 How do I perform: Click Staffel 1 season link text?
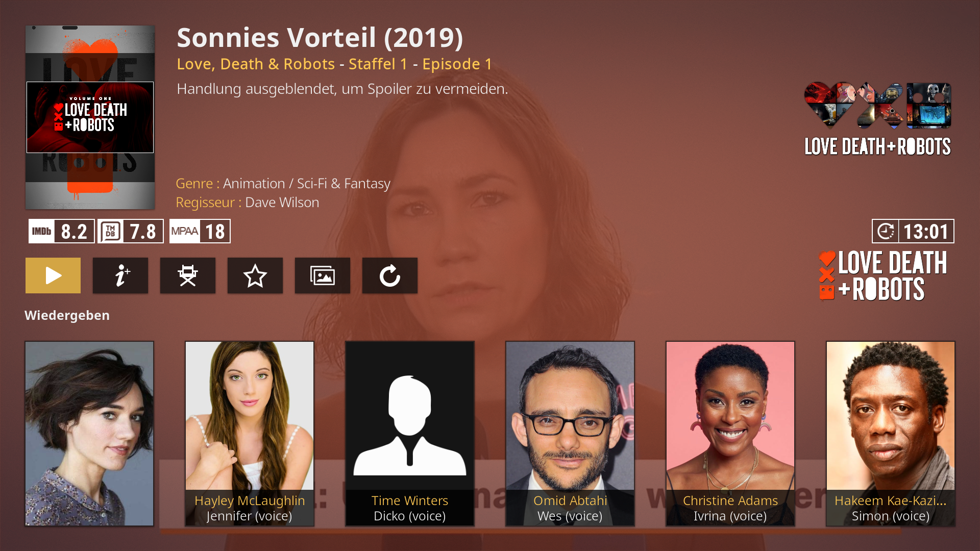click(378, 64)
